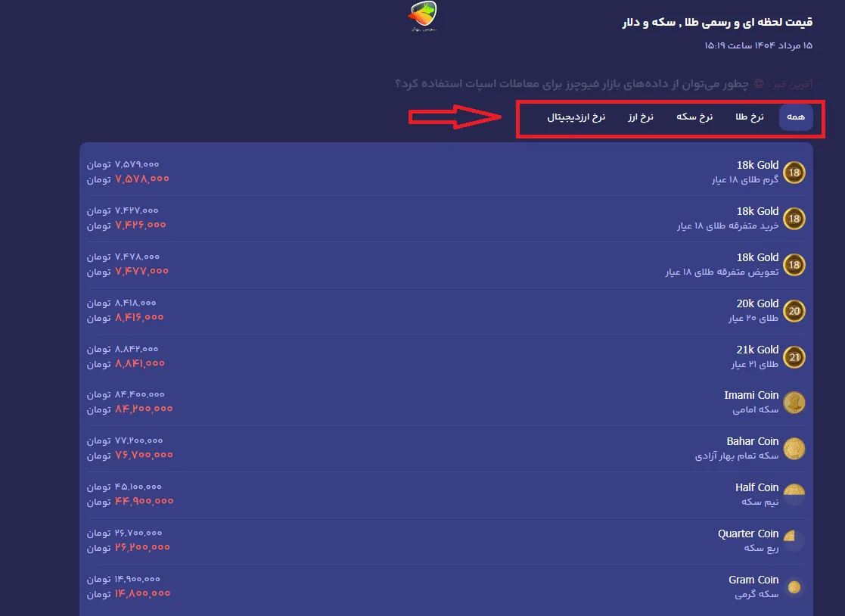Click the Bahar Coin سکه تمام بهار آزادی label
The height and width of the screenshot is (616, 845).
pos(736,456)
